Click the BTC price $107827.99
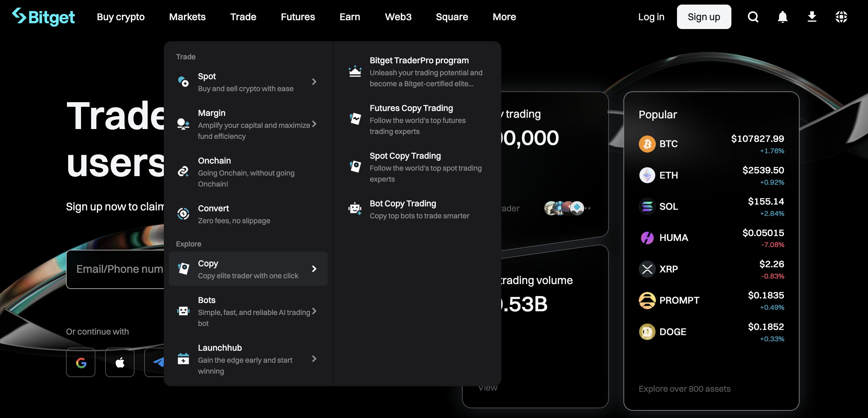Image resolution: width=868 pixels, height=418 pixels. pyautogui.click(x=757, y=139)
